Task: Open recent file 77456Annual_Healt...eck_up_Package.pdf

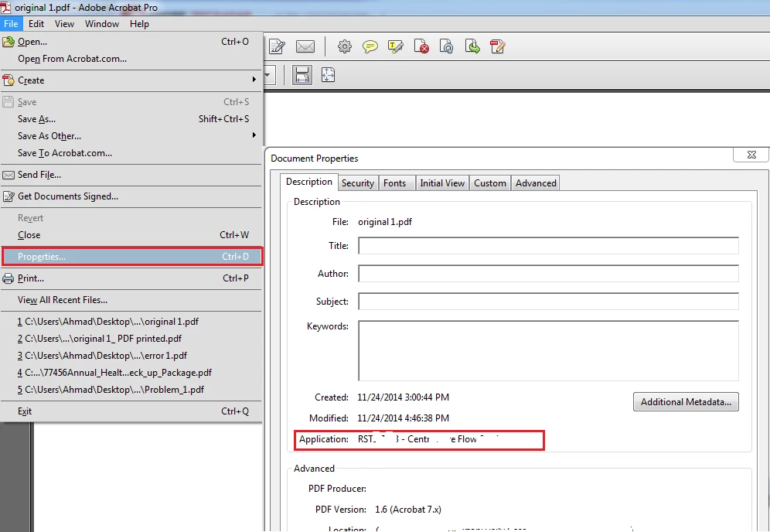Action: 131,373
